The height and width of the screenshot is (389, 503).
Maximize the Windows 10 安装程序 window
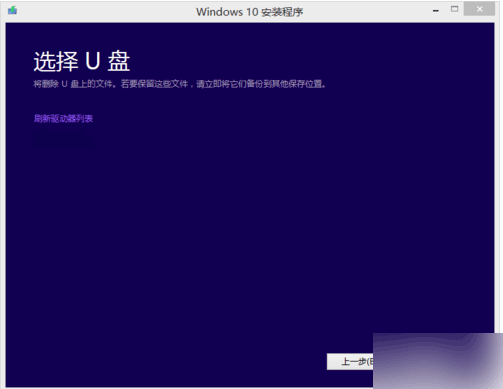tap(454, 9)
